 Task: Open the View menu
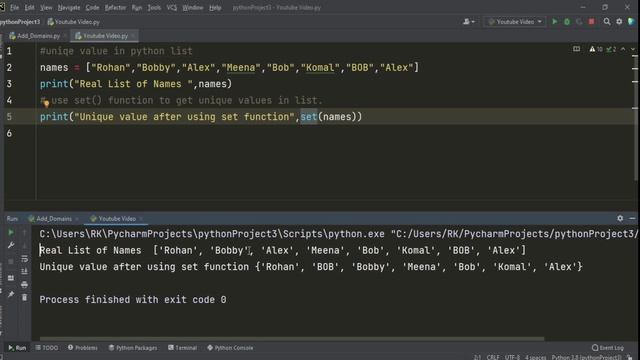click(46, 7)
